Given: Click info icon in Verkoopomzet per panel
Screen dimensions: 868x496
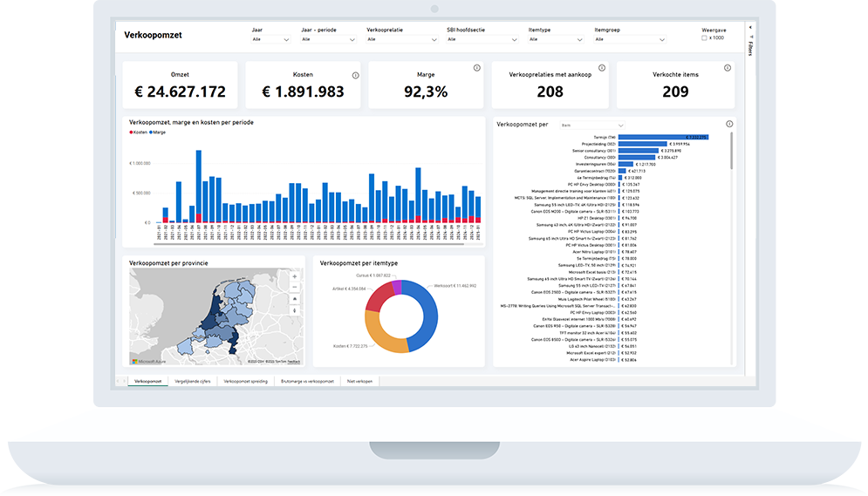Looking at the screenshot, I should click(x=728, y=125).
